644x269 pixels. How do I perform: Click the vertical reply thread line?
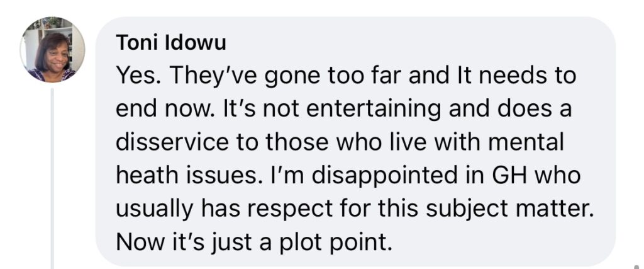[x=52, y=178]
